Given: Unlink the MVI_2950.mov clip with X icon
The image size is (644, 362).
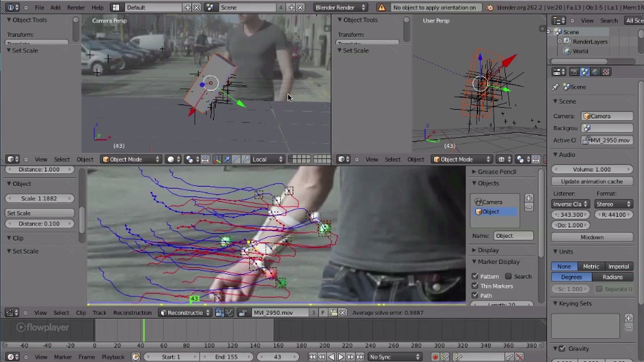Looking at the screenshot, I should (x=343, y=313).
